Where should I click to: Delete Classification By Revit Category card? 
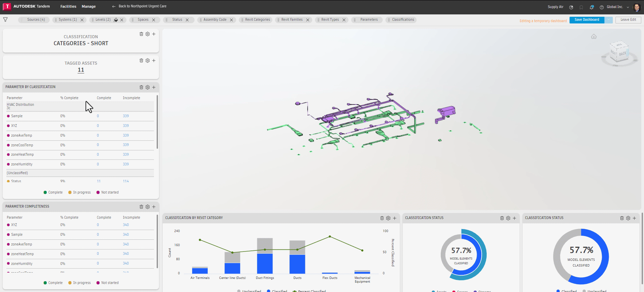382,218
